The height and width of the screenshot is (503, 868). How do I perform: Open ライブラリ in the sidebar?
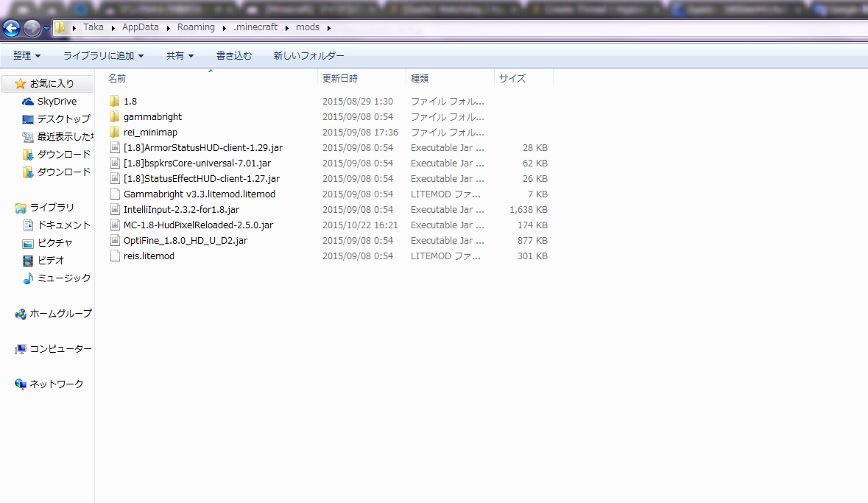[52, 208]
